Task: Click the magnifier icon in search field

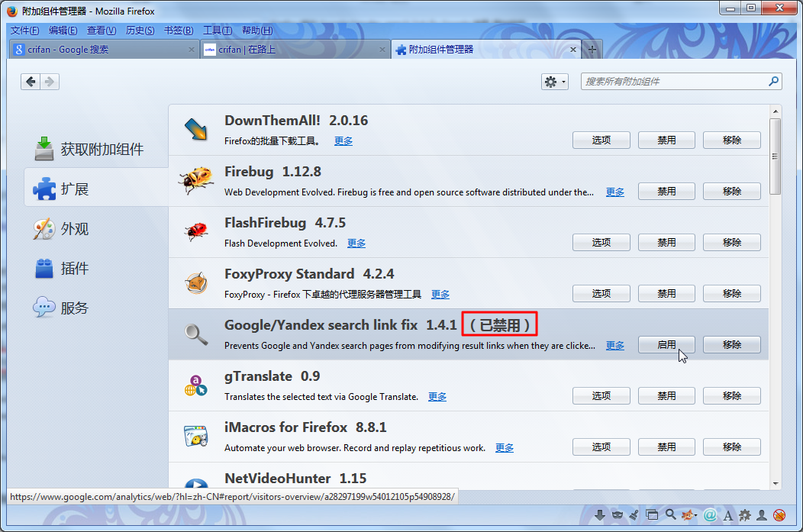Action: click(774, 81)
